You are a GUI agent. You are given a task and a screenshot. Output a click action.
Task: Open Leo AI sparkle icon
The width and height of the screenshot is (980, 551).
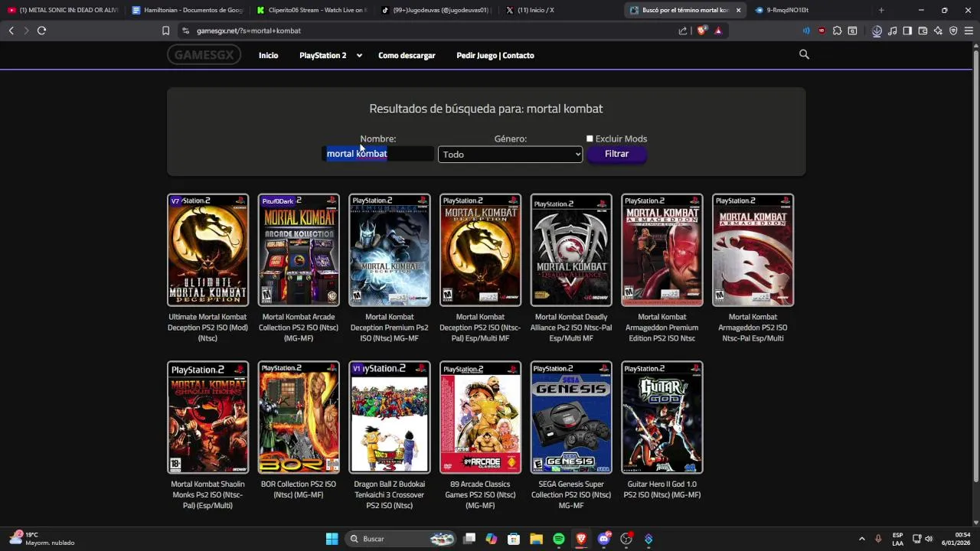pyautogui.click(x=938, y=31)
